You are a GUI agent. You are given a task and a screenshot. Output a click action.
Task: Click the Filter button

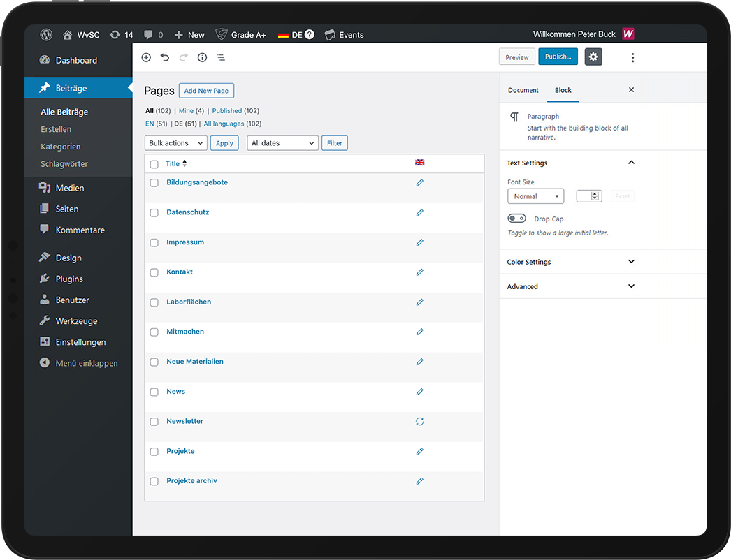[335, 143]
